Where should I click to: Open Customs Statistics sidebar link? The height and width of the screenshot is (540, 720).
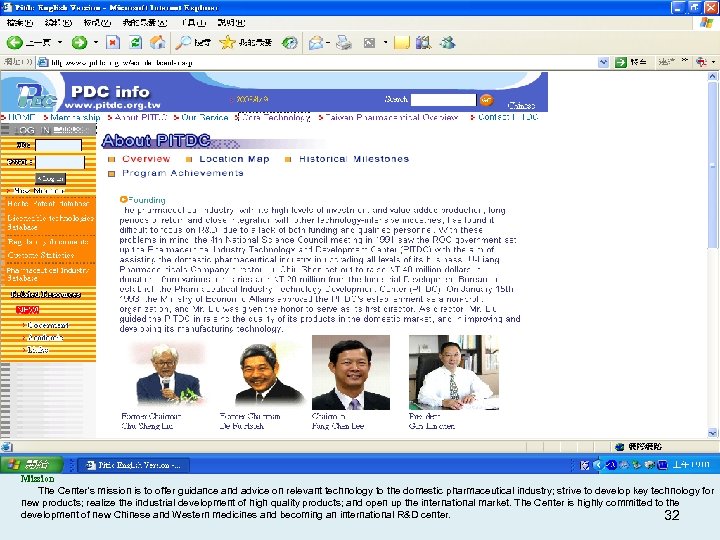coord(41,255)
